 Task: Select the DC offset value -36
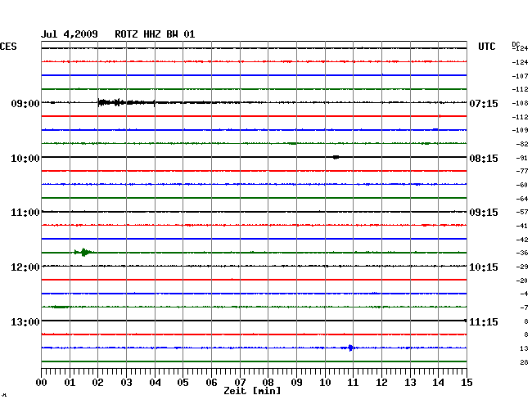point(522,253)
